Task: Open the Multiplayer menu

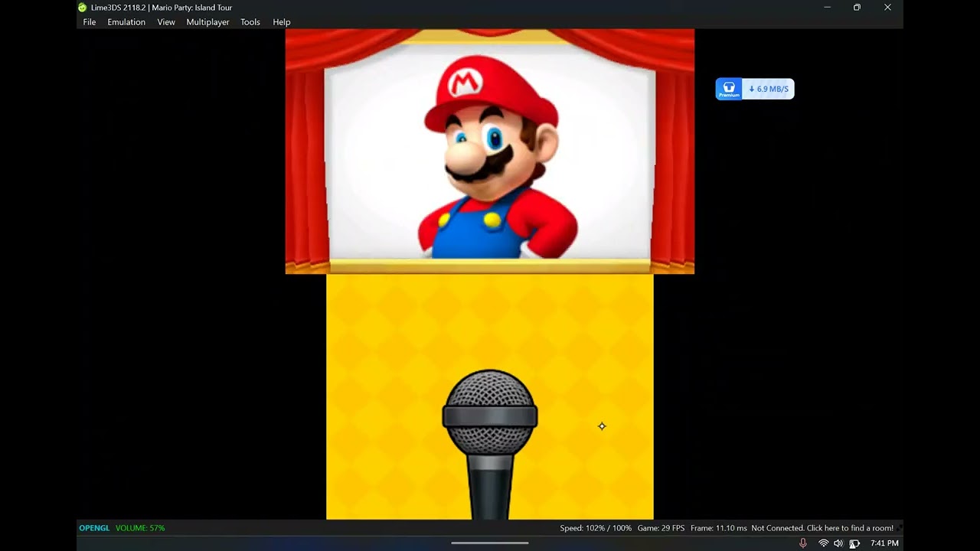Action: tap(207, 22)
